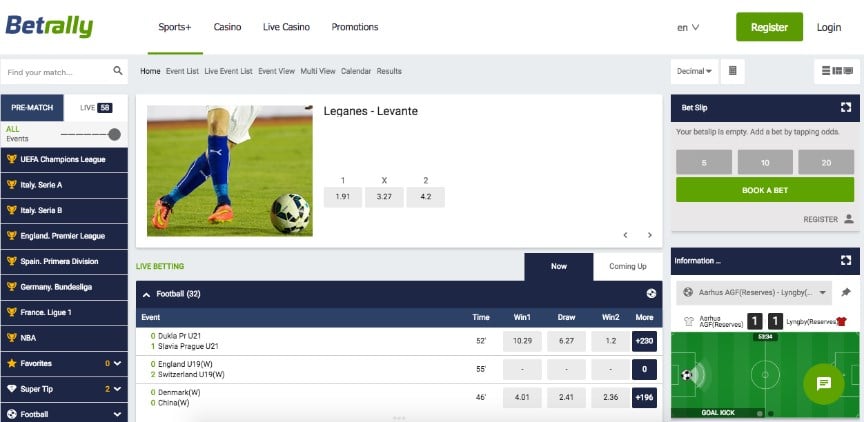864x422 pixels.
Task: Choose the 10 stake amount button
Action: [x=765, y=163]
